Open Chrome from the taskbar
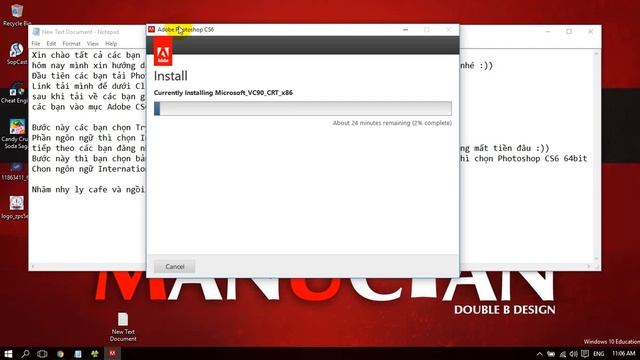 (60, 353)
